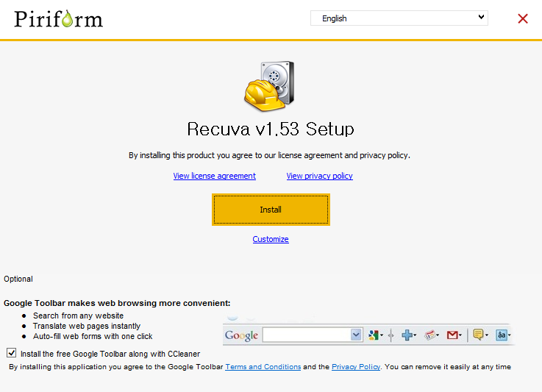Open Google Toolbar Privacy Policy link
The height and width of the screenshot is (392, 542).
click(x=356, y=367)
